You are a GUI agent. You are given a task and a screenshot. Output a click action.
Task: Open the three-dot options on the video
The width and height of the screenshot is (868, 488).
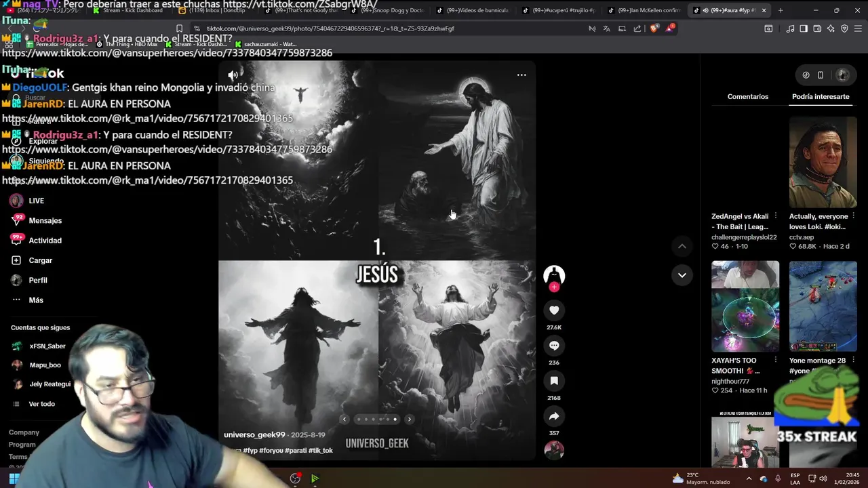tap(521, 75)
